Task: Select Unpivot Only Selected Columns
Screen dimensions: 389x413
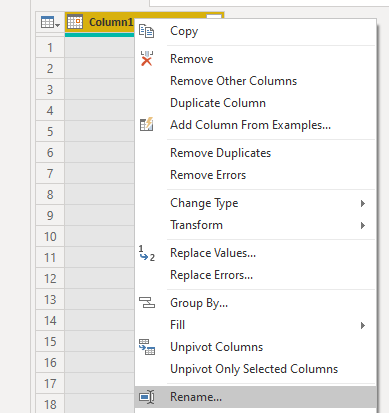Action: click(x=254, y=369)
